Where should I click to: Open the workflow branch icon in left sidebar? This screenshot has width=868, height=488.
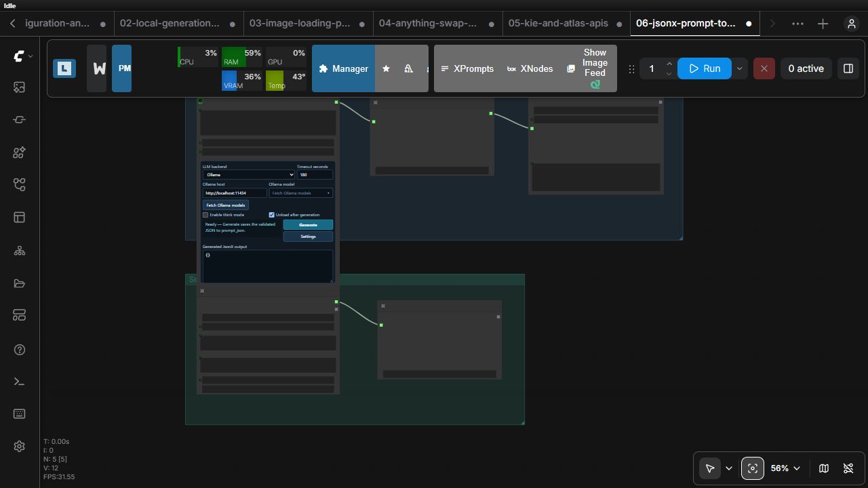[19, 185]
